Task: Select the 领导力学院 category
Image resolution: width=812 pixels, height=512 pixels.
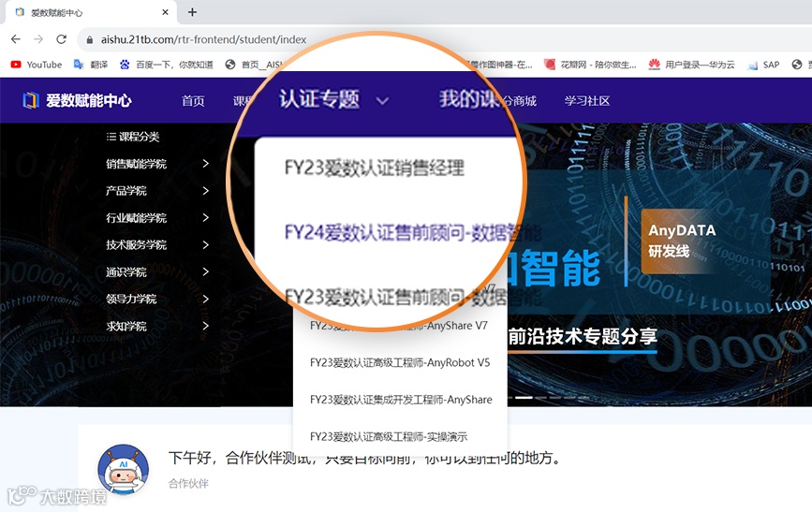Action: coord(131,299)
